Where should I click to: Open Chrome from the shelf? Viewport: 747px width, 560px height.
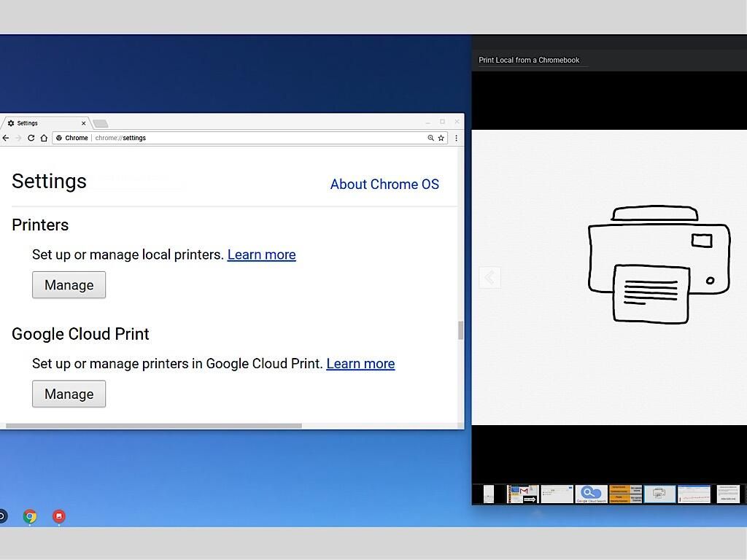click(x=29, y=516)
